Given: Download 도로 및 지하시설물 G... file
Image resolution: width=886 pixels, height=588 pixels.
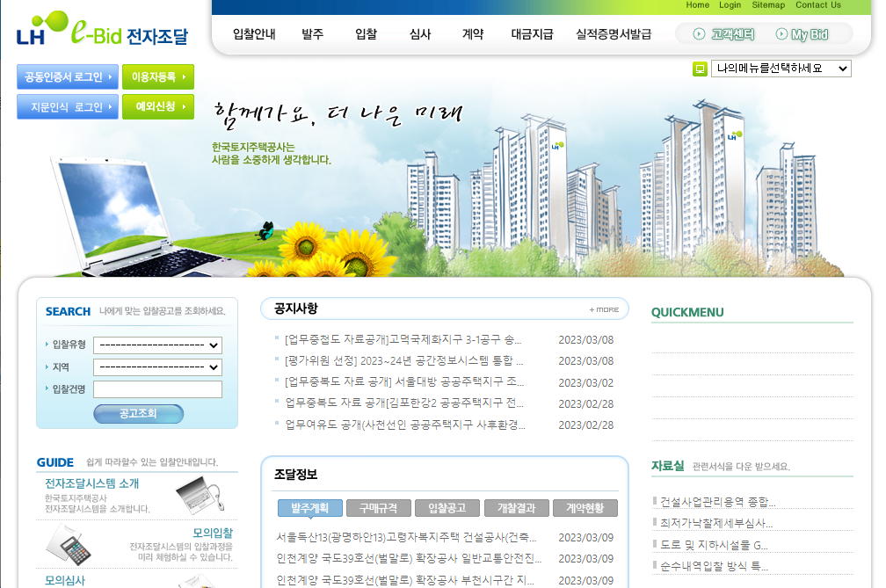Looking at the screenshot, I should point(714,545).
